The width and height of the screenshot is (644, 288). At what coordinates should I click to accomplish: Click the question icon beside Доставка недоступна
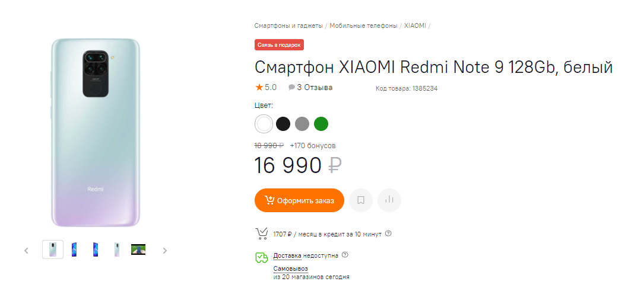coord(345,255)
